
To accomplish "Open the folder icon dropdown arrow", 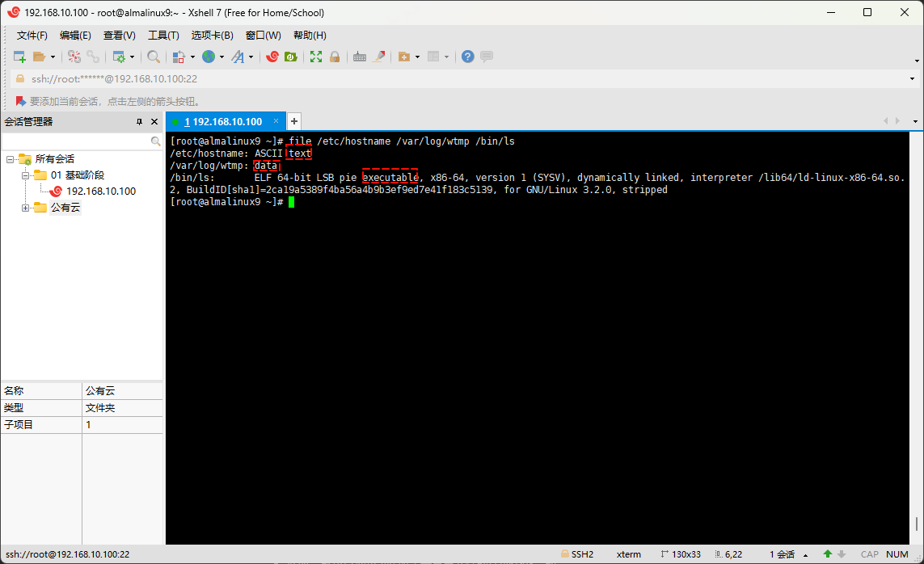I will (x=53, y=57).
